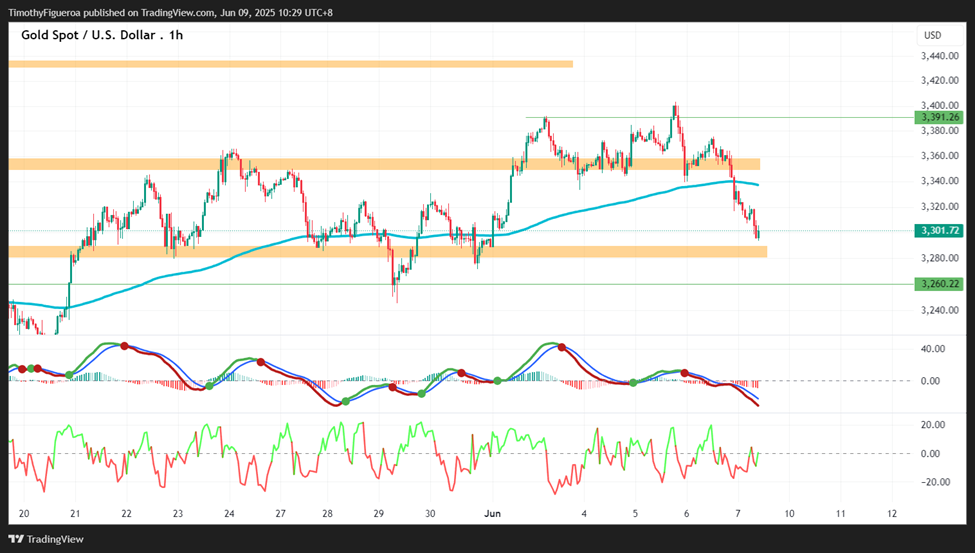The width and height of the screenshot is (975, 553).
Task: Click the green dot on oscillator near 5
Action: [633, 383]
